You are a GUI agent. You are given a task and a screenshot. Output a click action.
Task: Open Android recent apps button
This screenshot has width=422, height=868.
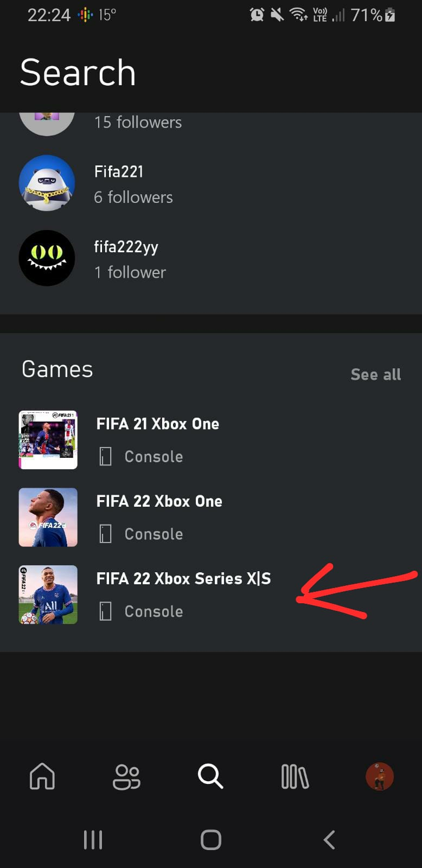pyautogui.click(x=93, y=840)
